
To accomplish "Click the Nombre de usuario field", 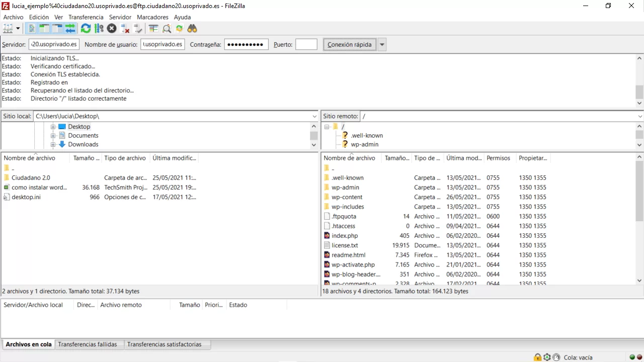I will [163, 44].
